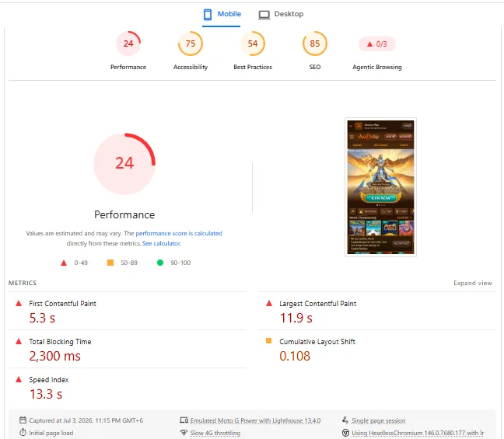This screenshot has width=504, height=439.
Task: Click the devices icon beside Emulated Moto G Power
Action: [184, 420]
